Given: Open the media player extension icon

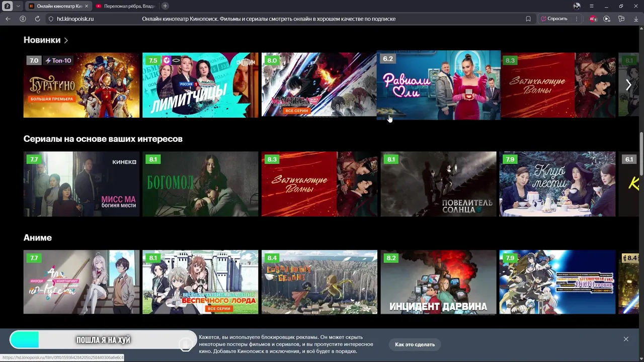Looking at the screenshot, I should pyautogui.click(x=607, y=19).
